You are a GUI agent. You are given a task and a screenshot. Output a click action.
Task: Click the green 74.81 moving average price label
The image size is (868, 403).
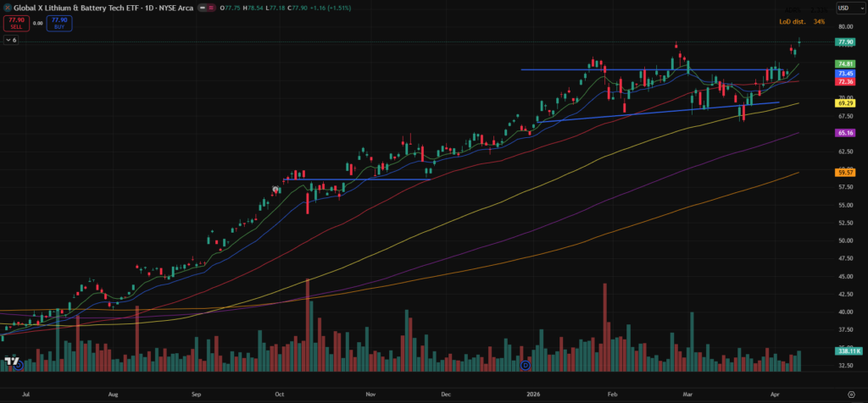pos(844,63)
